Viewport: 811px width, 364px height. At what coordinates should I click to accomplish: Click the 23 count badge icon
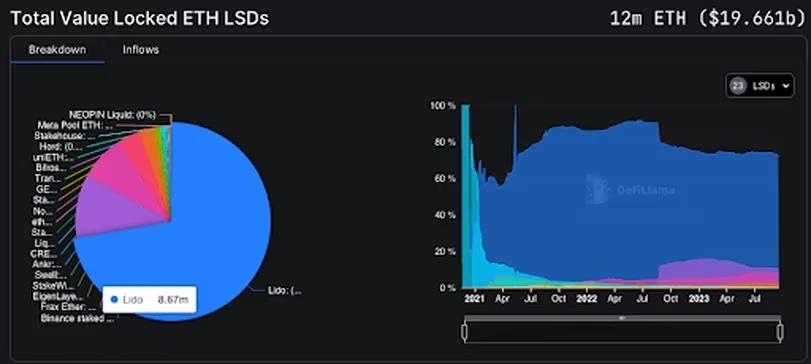(x=738, y=86)
